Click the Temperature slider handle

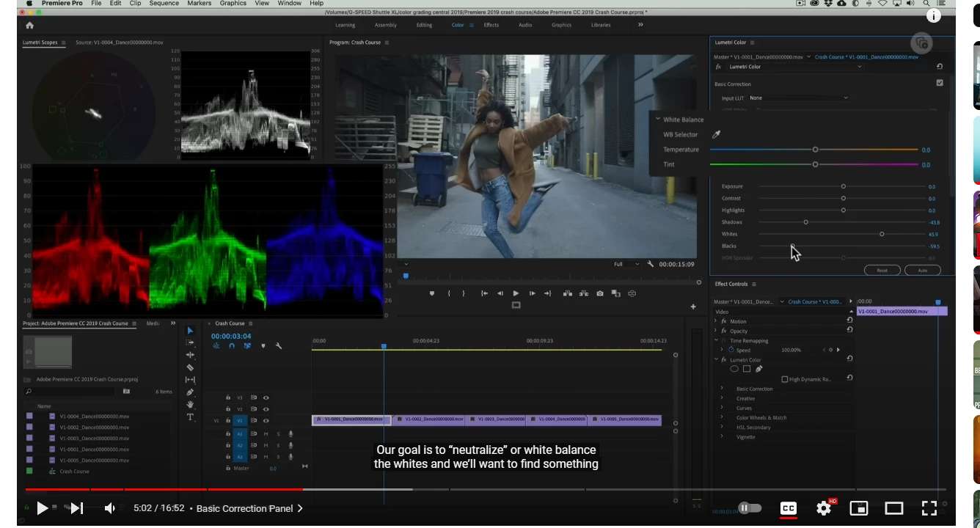tap(815, 150)
